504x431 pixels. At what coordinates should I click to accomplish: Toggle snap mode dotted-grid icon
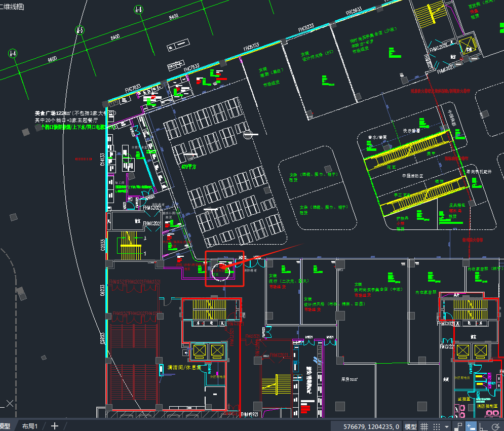437,426
